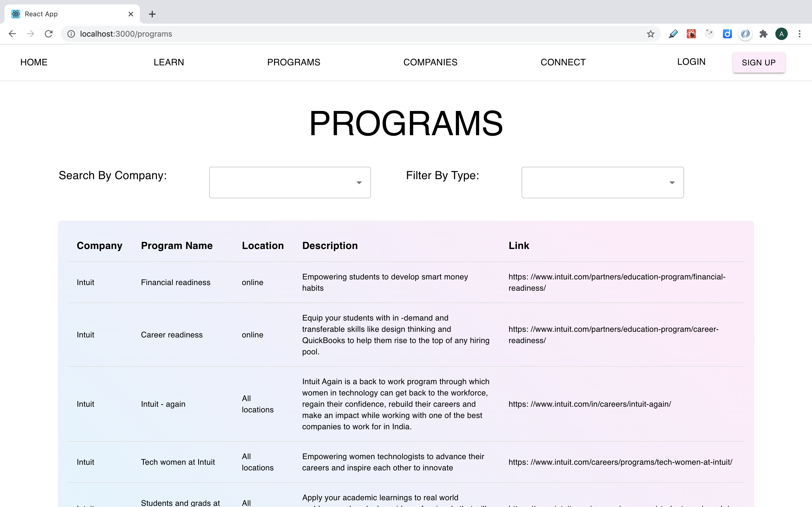Image resolution: width=812 pixels, height=507 pixels.
Task: Go to the LEARN nav item
Action: click(169, 62)
